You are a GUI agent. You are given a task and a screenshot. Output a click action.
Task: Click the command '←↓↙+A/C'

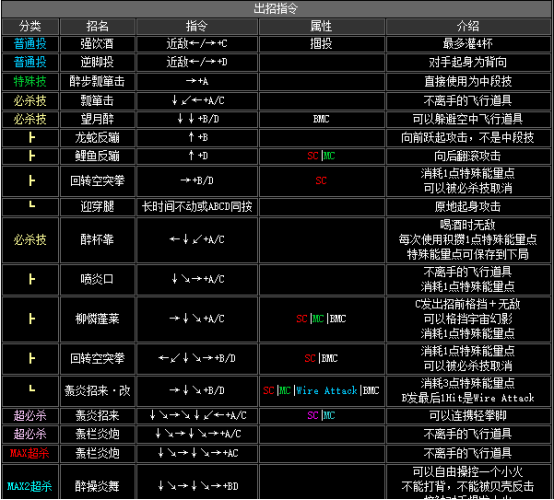coord(197,240)
